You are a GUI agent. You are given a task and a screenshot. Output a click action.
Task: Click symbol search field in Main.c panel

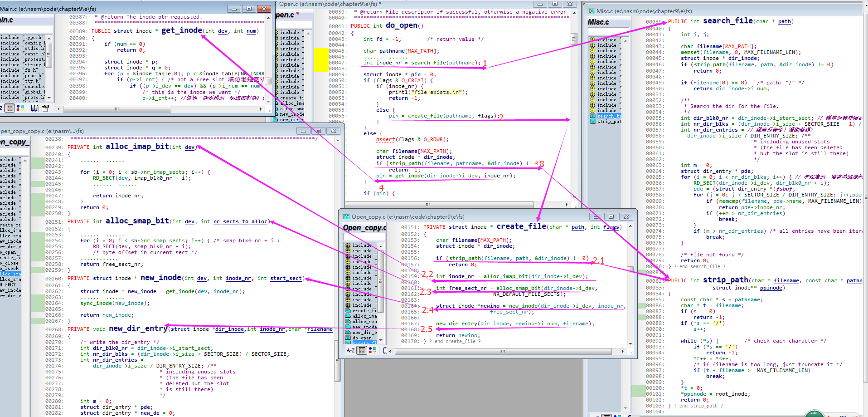26,29
